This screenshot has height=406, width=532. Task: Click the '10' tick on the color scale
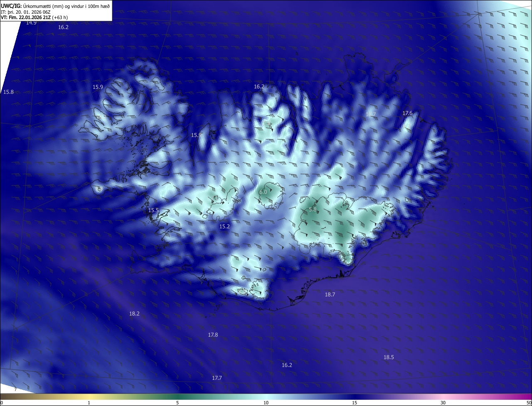click(266, 403)
